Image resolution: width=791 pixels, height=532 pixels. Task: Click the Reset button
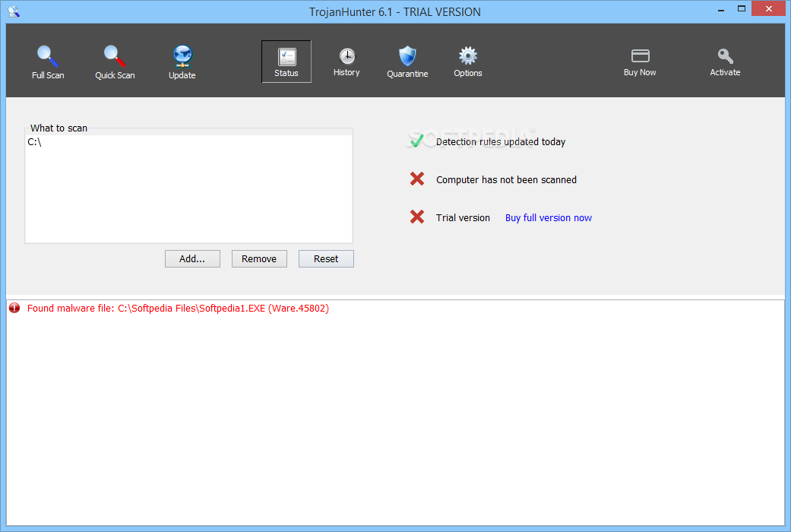point(326,259)
